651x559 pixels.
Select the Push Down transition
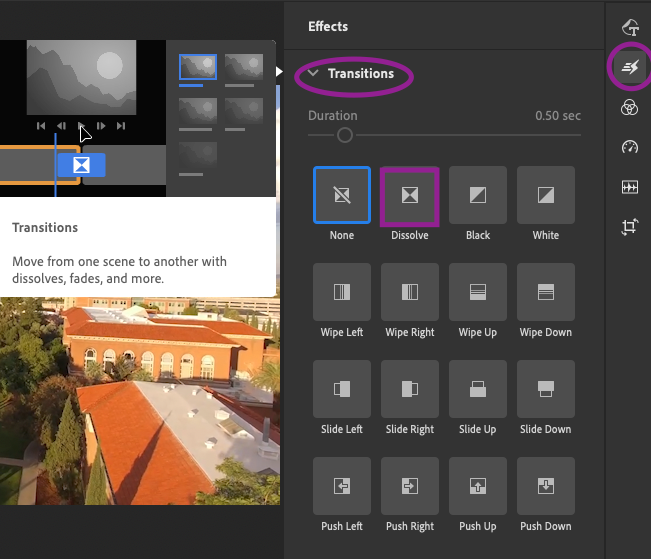click(x=546, y=486)
